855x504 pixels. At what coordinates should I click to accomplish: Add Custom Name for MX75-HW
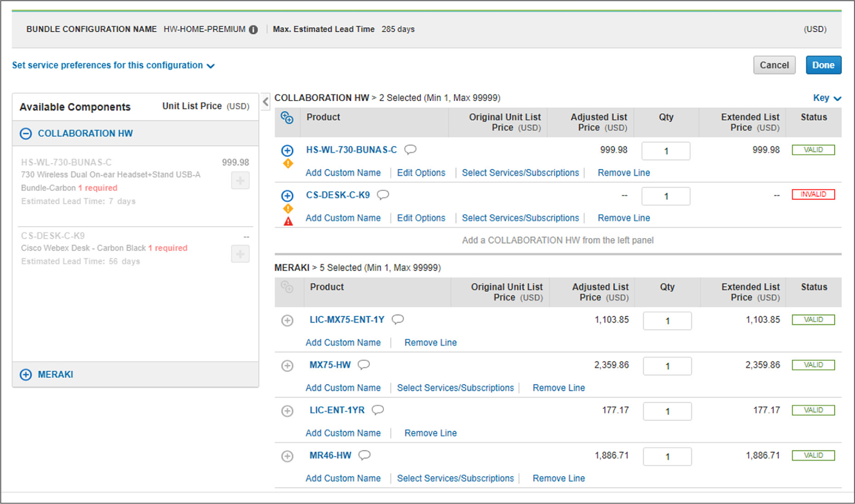(343, 388)
